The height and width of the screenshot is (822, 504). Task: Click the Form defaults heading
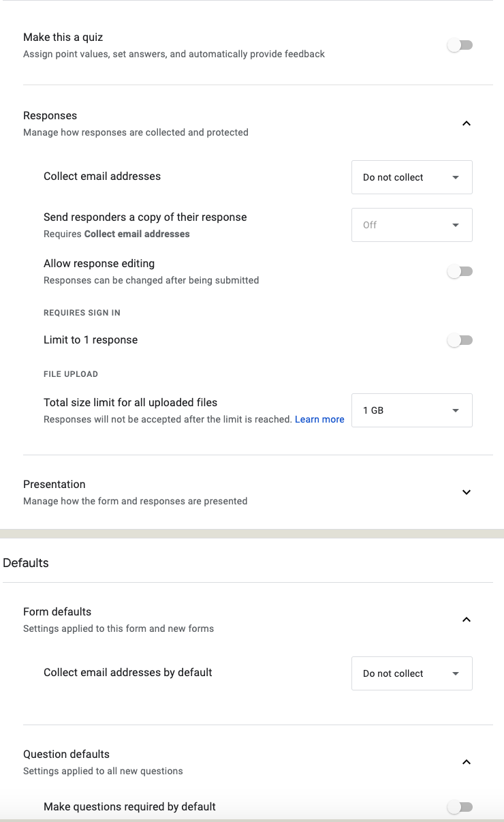click(x=57, y=612)
